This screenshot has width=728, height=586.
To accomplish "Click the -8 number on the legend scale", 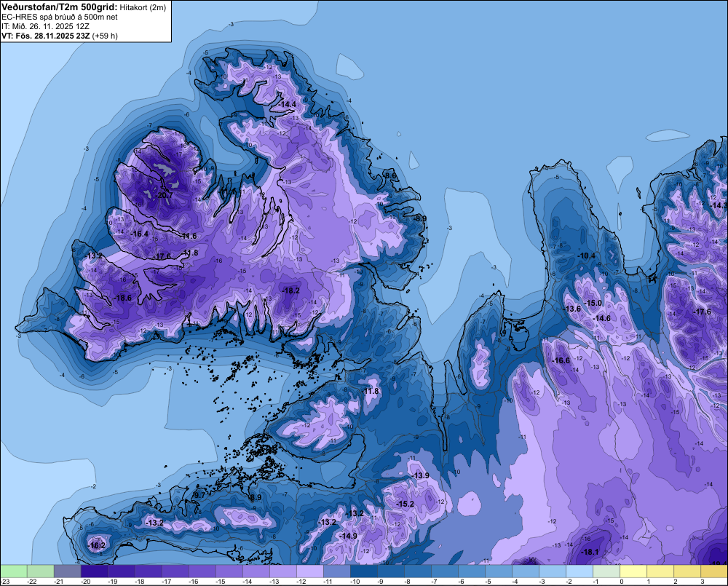I will click(x=408, y=582).
